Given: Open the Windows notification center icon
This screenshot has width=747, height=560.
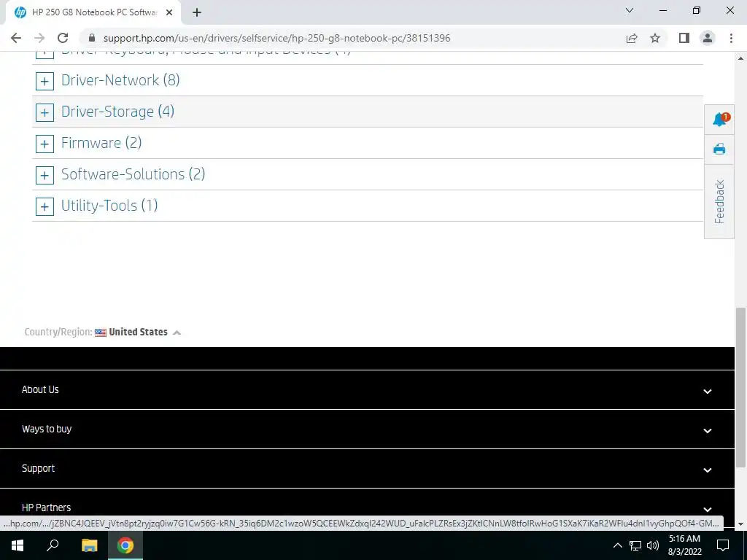Looking at the screenshot, I should [x=723, y=545].
